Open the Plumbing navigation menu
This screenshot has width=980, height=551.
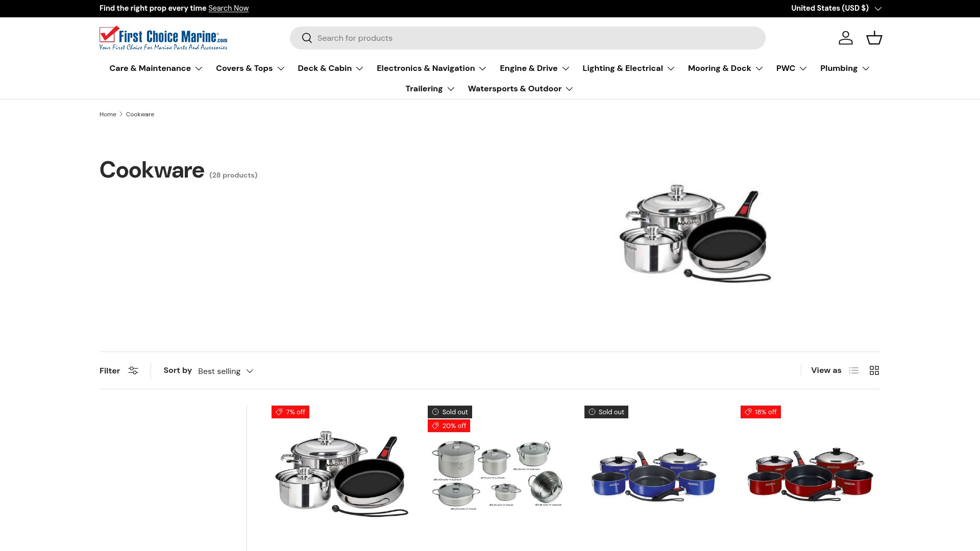pos(845,68)
